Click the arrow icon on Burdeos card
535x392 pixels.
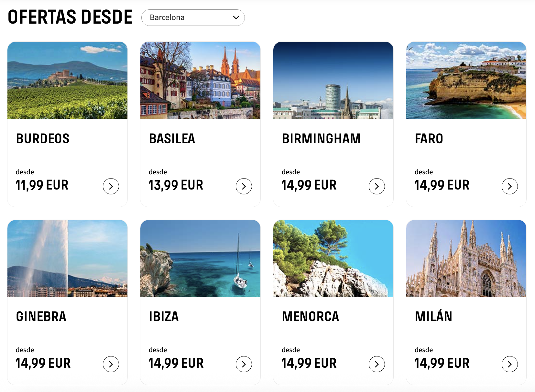coord(111,186)
